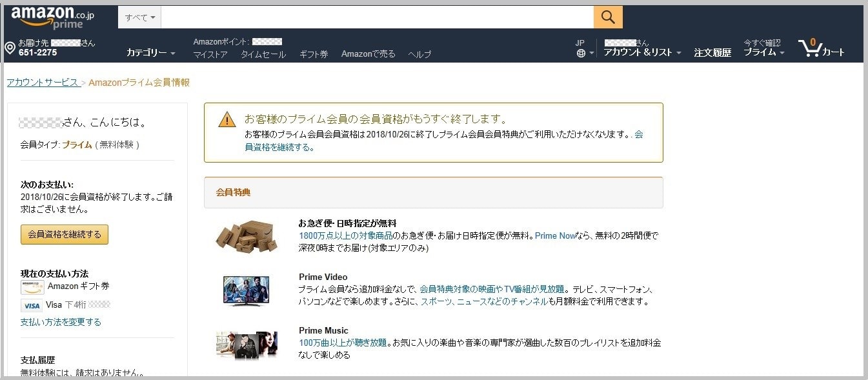Open マイストア in the navigation bar

(x=210, y=55)
